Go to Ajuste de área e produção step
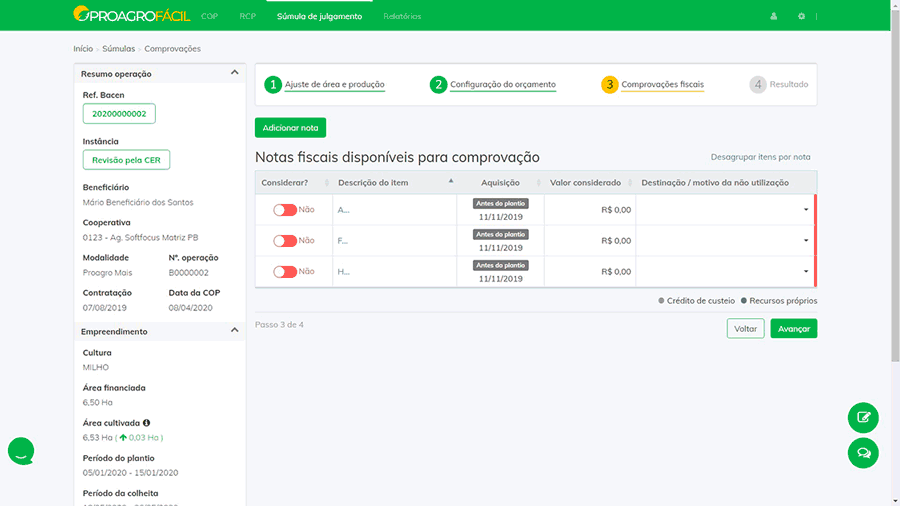 (335, 84)
